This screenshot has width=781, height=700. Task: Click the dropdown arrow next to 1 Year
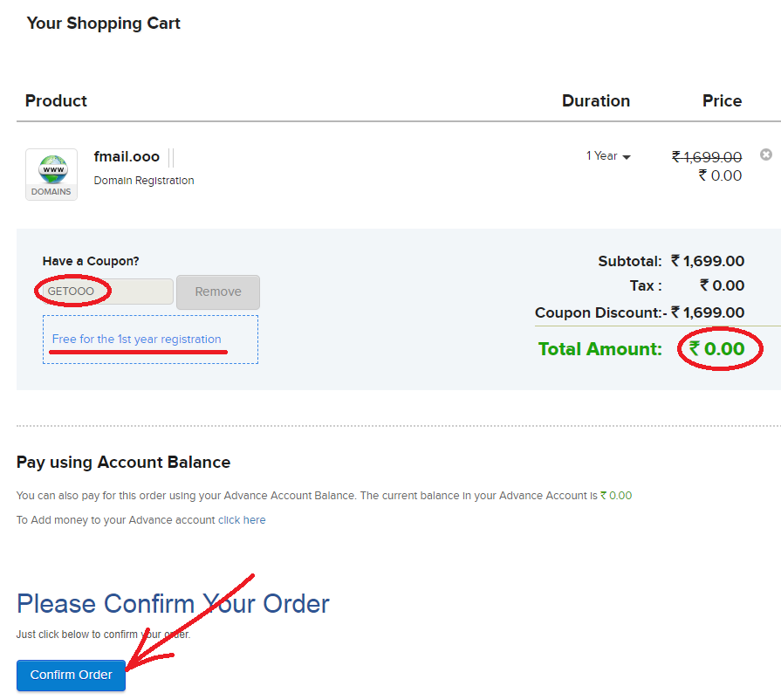click(627, 157)
